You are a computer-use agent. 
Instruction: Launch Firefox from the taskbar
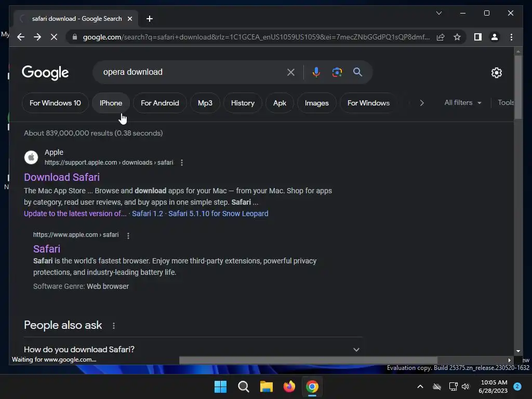point(289,387)
